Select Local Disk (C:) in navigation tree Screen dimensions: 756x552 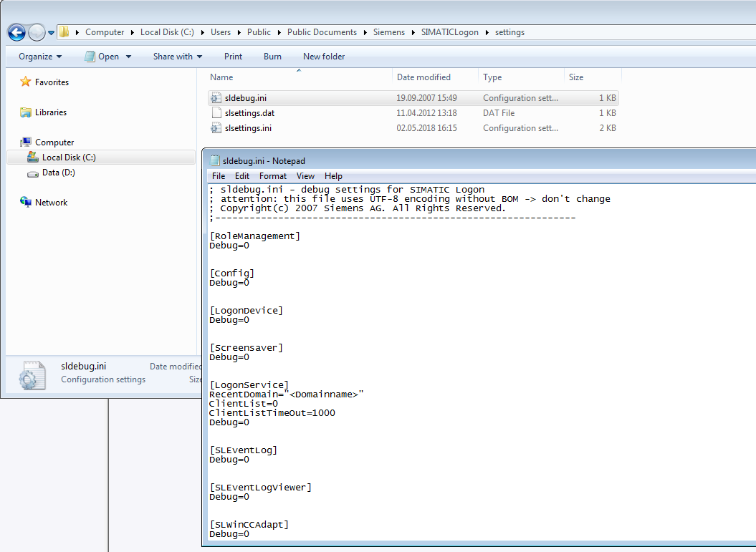click(69, 158)
